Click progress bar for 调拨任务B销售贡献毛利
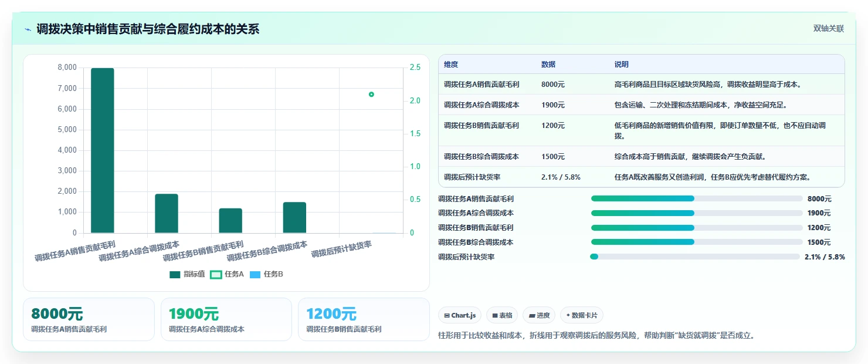 pyautogui.click(x=697, y=228)
